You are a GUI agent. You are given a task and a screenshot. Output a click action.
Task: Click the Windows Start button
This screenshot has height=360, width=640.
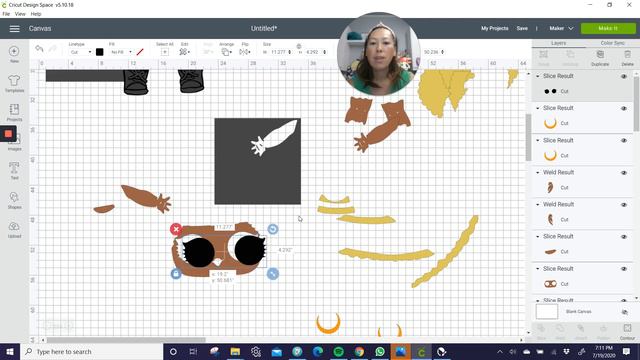10,351
